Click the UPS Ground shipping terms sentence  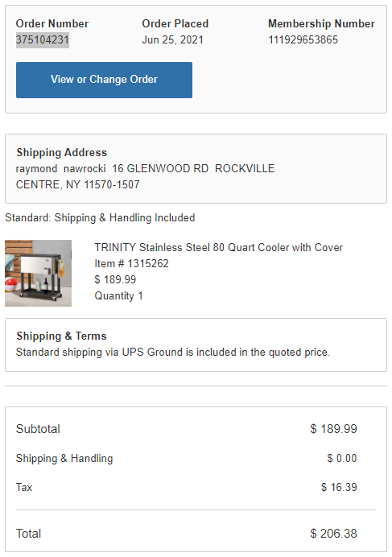pyautogui.click(x=173, y=352)
